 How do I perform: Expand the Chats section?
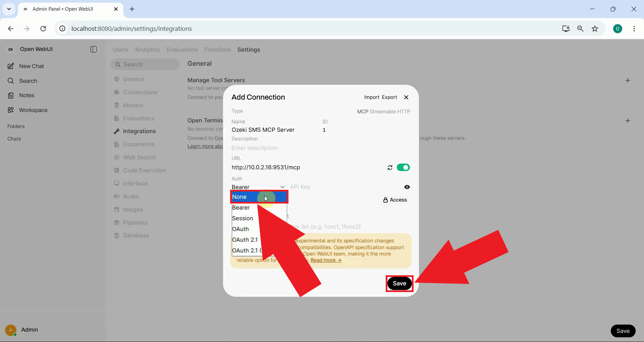click(x=14, y=139)
